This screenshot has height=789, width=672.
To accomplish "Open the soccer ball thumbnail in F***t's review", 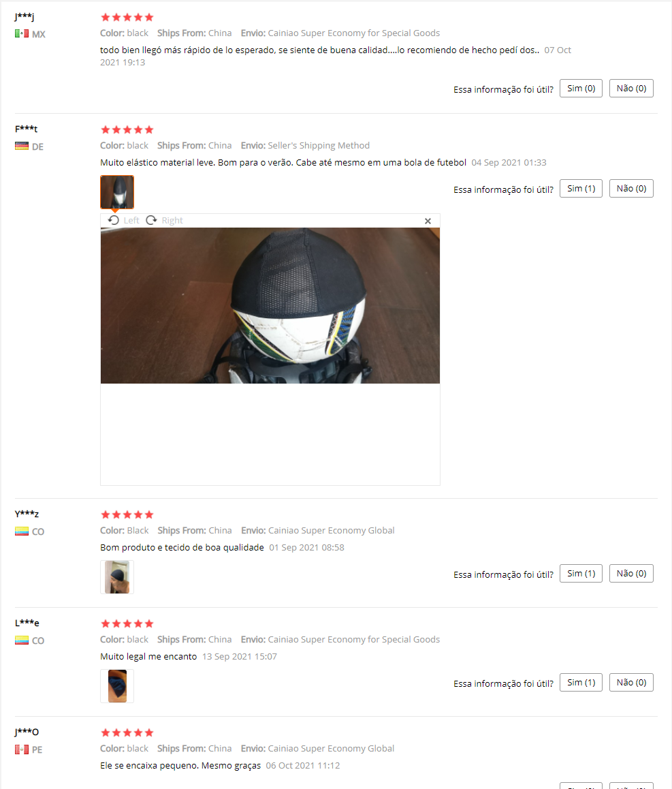I will (117, 191).
